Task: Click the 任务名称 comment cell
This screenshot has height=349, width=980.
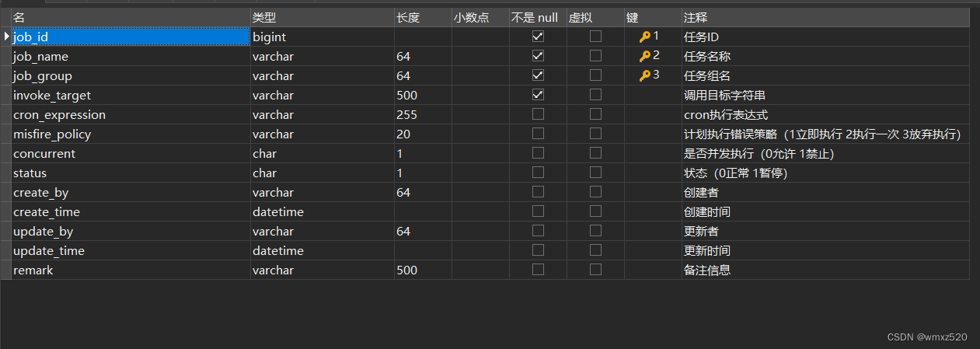Action: point(825,56)
